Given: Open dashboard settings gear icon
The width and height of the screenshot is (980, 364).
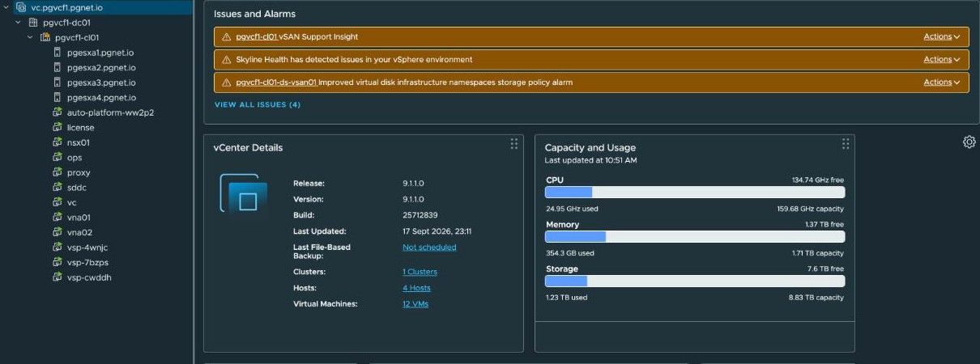Looking at the screenshot, I should pos(969,142).
